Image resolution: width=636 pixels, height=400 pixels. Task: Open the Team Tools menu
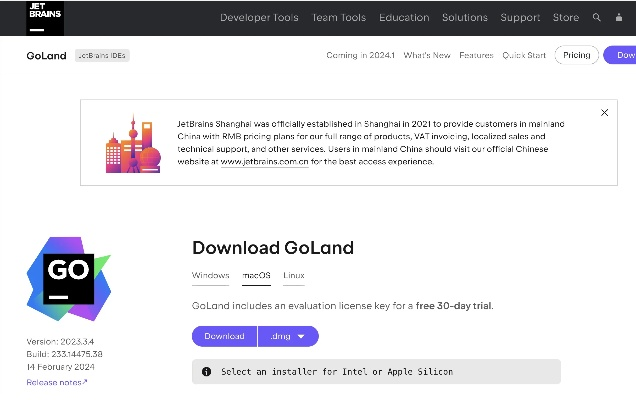pyautogui.click(x=339, y=18)
